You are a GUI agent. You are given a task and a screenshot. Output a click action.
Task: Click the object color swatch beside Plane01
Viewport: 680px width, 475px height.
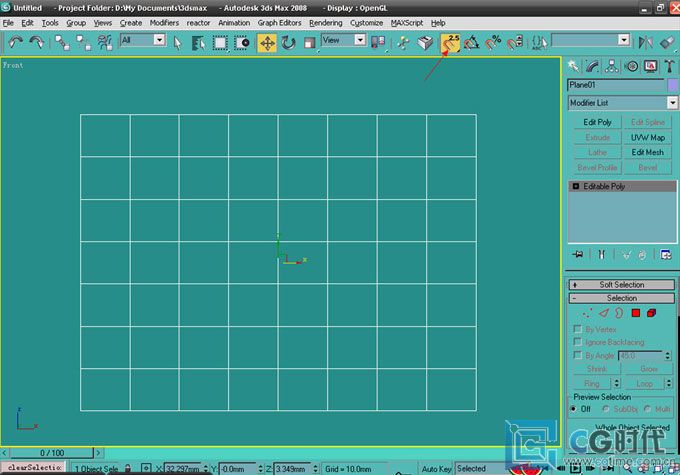[672, 86]
